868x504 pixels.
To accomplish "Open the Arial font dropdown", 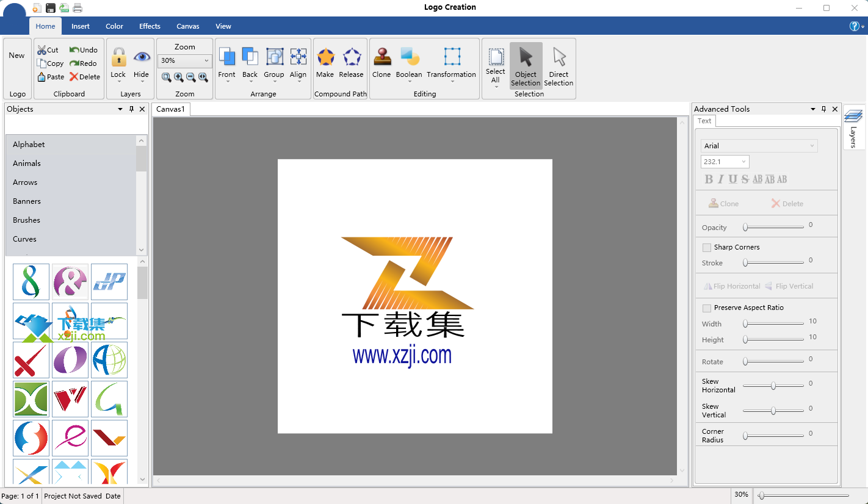I will (x=759, y=146).
